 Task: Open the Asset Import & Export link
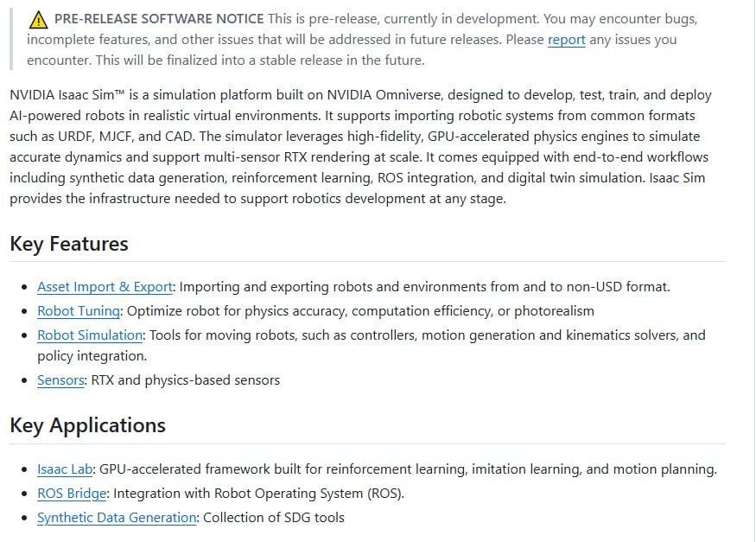click(x=105, y=287)
